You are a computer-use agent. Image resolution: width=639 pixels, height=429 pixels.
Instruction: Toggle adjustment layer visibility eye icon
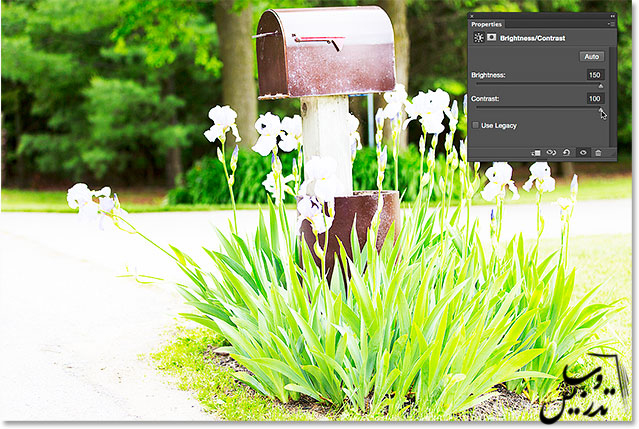click(x=583, y=153)
